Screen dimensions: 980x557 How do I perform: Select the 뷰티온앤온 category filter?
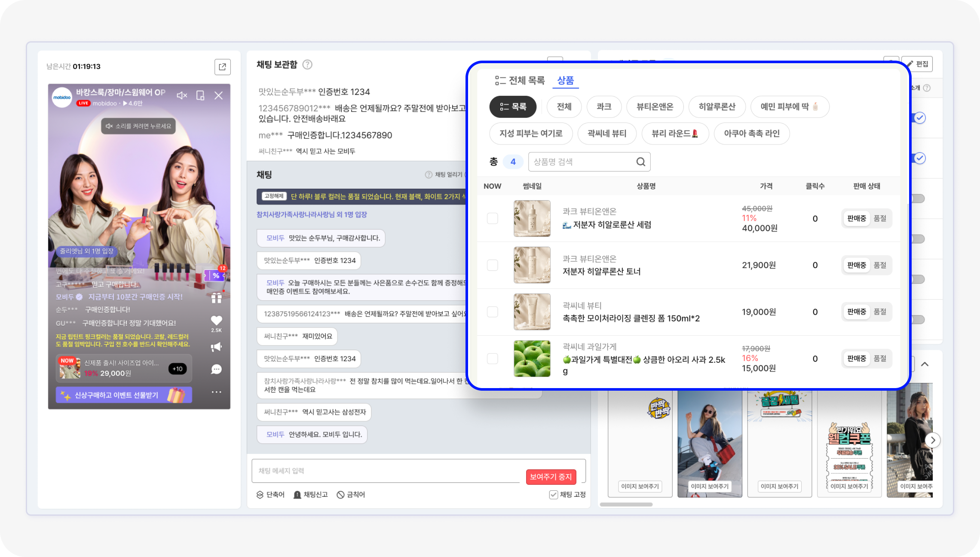point(655,107)
